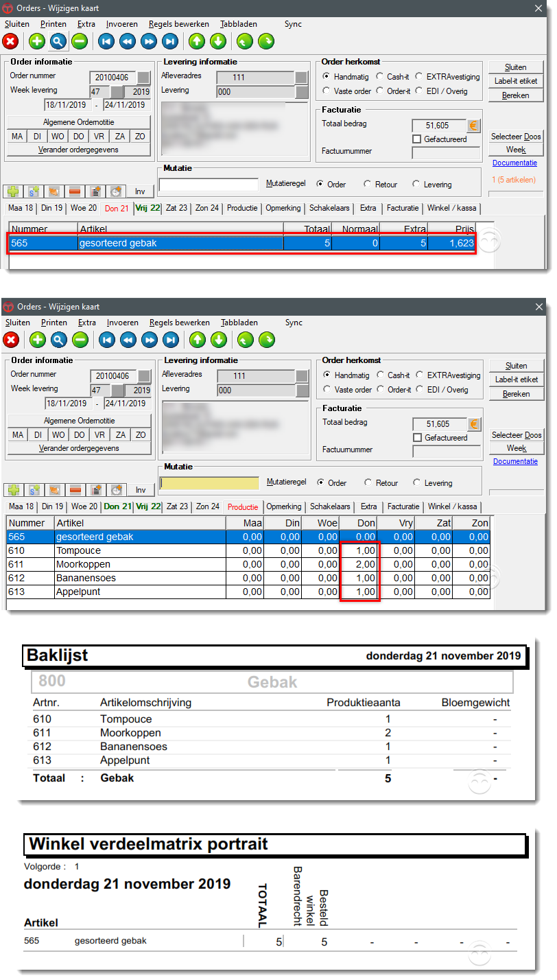Screen dimensions: 557x980
Task: Click orange euro icon beside Totaal bedrag, Productie-view window
Action: [474, 424]
